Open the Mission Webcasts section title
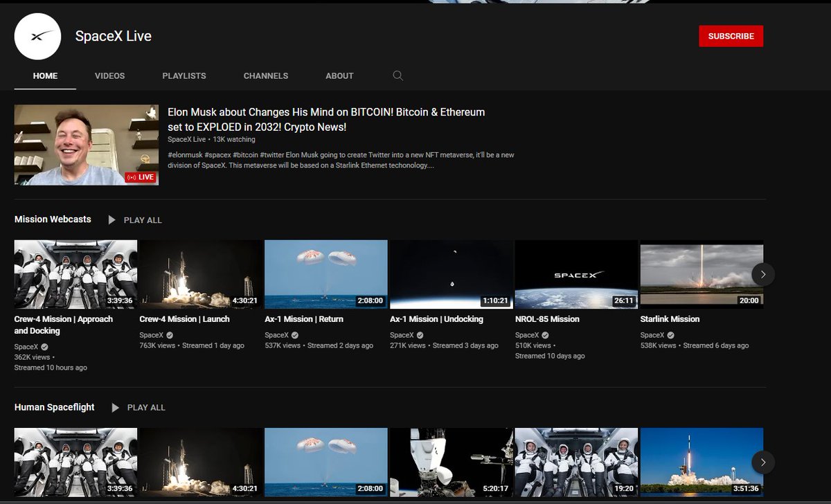Screen dimensions: 831x504 (53, 219)
